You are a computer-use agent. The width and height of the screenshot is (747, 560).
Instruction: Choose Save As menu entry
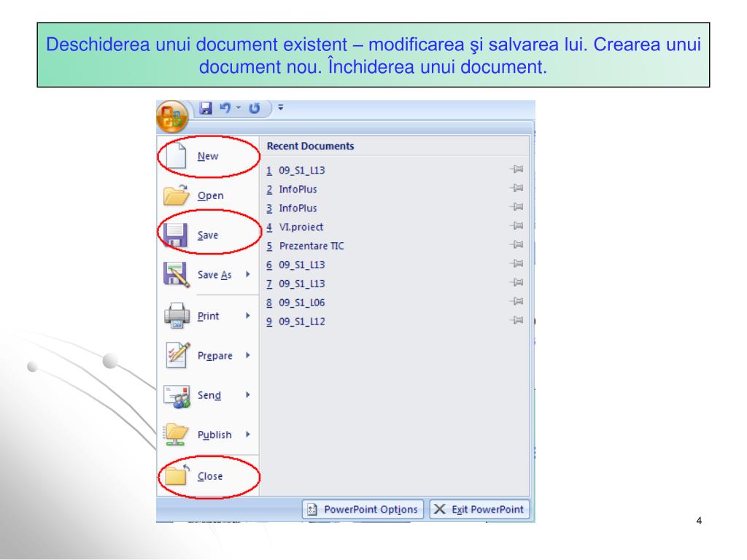[214, 275]
